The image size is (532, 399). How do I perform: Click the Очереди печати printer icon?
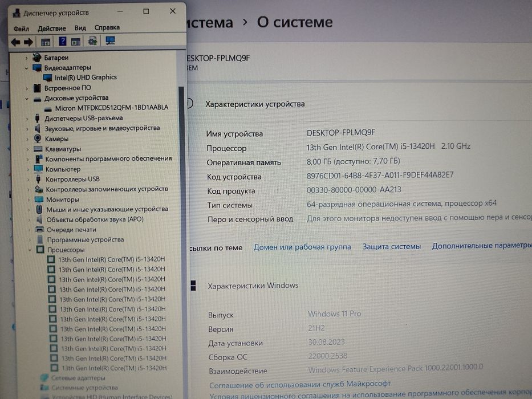pyautogui.click(x=40, y=230)
